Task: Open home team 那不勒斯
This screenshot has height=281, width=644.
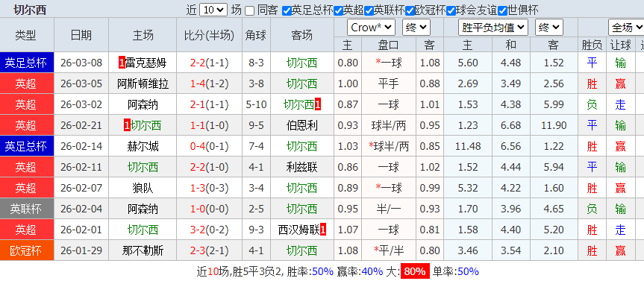Action: pos(143,250)
